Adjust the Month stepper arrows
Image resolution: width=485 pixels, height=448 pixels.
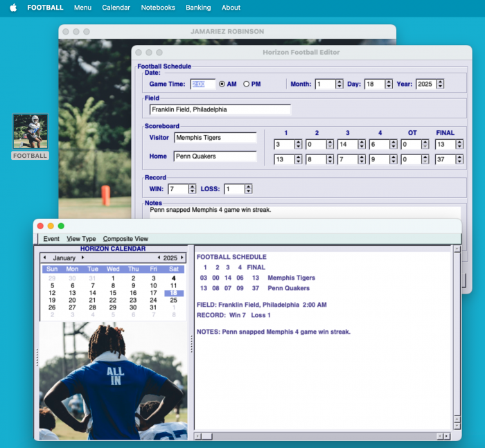[339, 84]
